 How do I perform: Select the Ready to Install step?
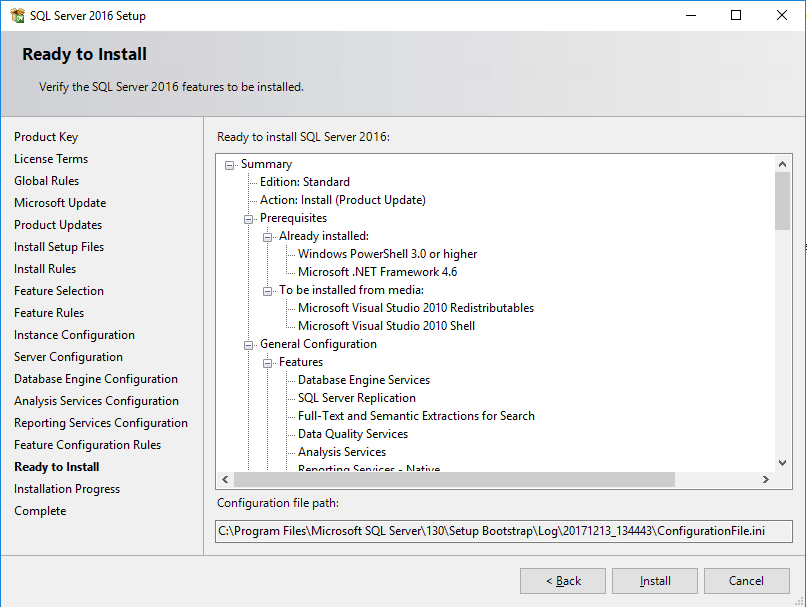pos(57,467)
